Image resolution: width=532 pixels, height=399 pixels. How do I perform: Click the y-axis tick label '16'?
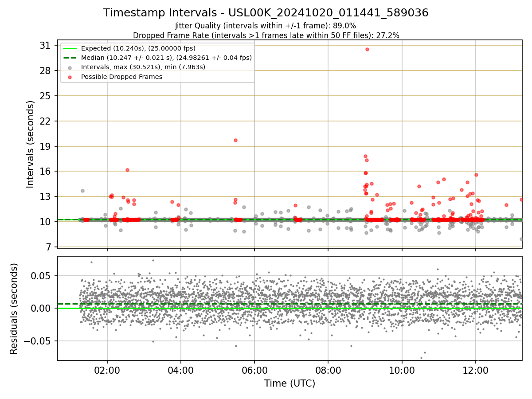46,172
